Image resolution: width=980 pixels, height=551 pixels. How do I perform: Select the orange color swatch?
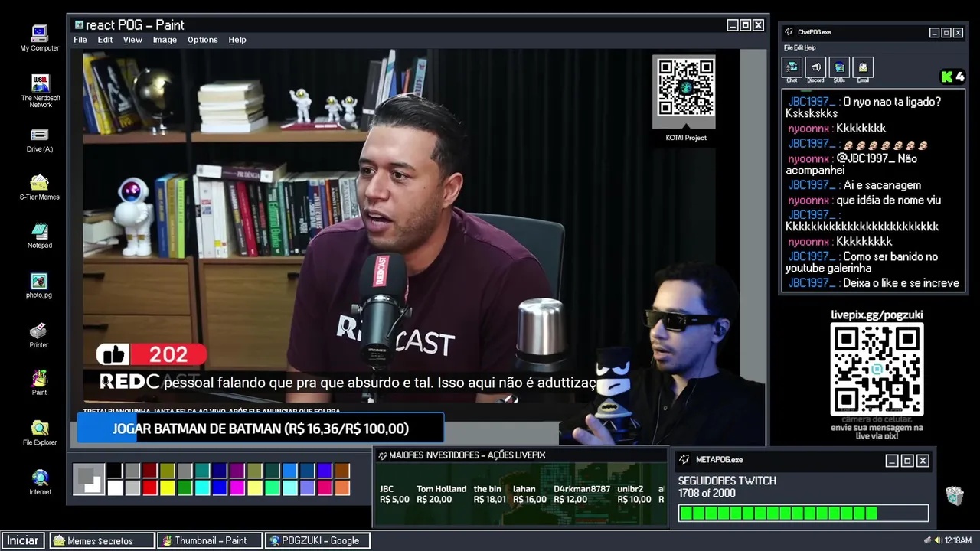pyautogui.click(x=342, y=487)
